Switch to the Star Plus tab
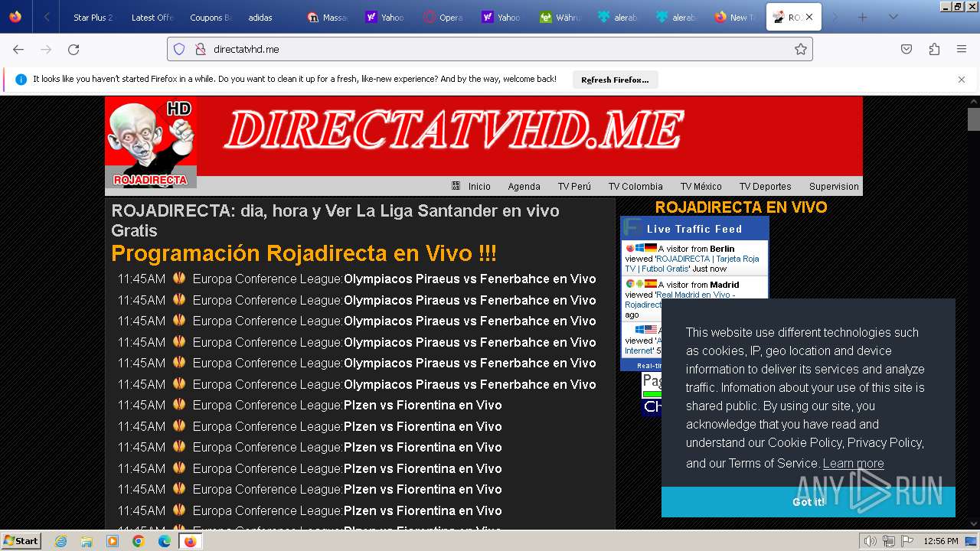The image size is (980, 551). (93, 17)
